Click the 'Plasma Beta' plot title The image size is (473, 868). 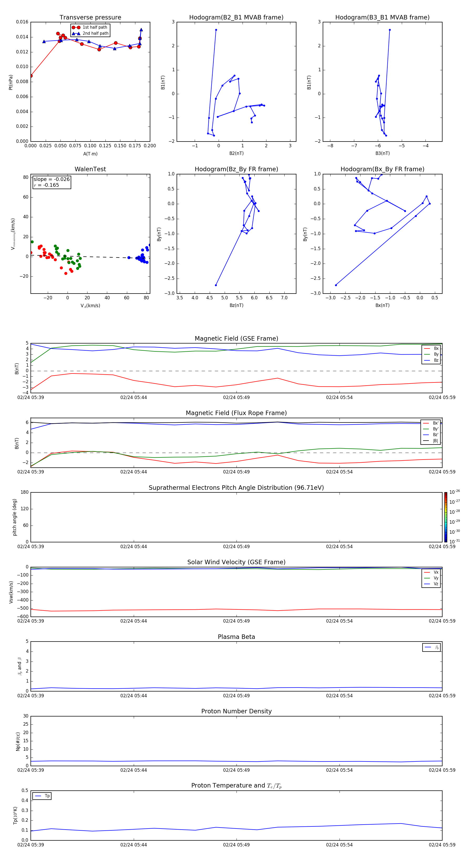[x=236, y=637]
